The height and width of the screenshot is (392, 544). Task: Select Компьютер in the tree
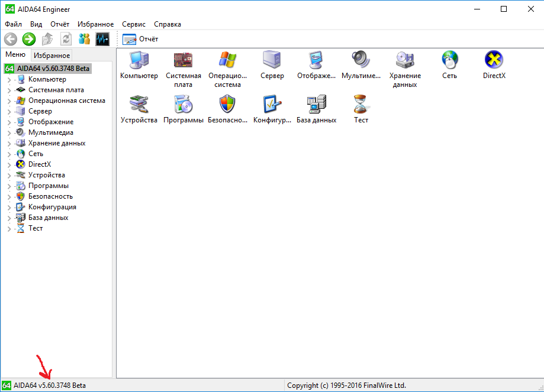47,79
